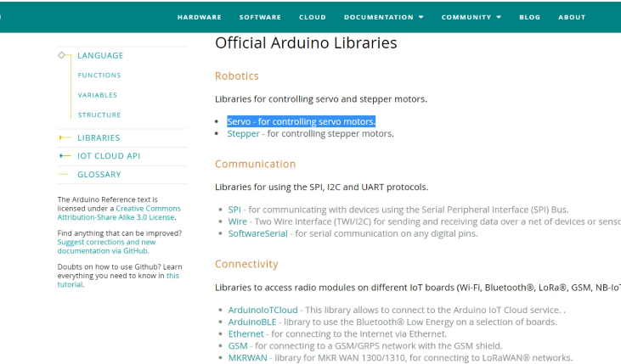This screenshot has height=364, width=621.
Task: Open the Functions sidebar link
Action: (99, 76)
